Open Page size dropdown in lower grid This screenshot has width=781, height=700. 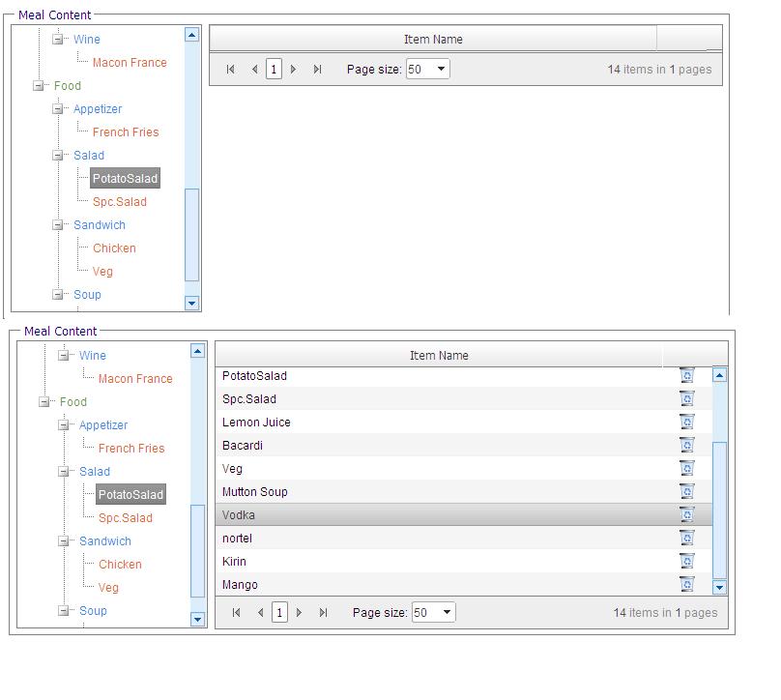pyautogui.click(x=448, y=612)
